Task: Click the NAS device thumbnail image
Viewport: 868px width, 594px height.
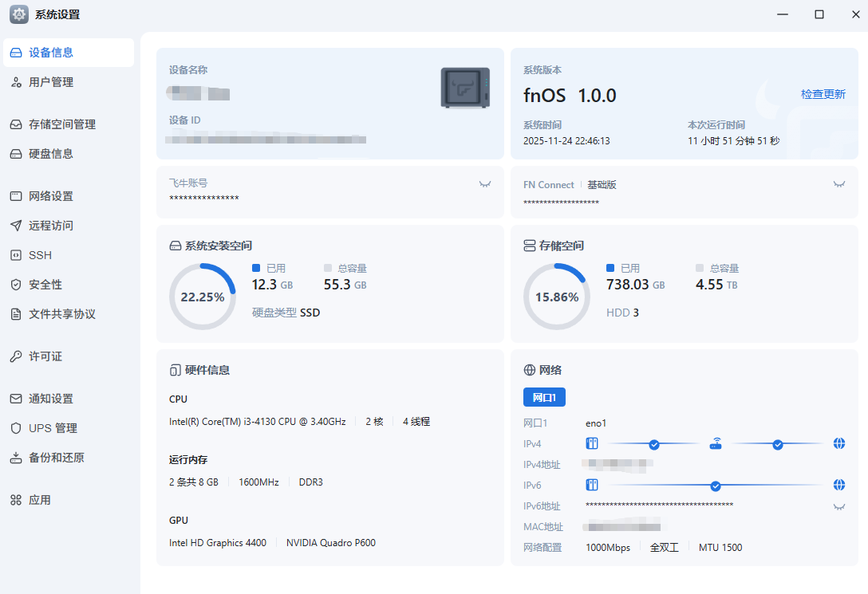Action: pyautogui.click(x=465, y=88)
